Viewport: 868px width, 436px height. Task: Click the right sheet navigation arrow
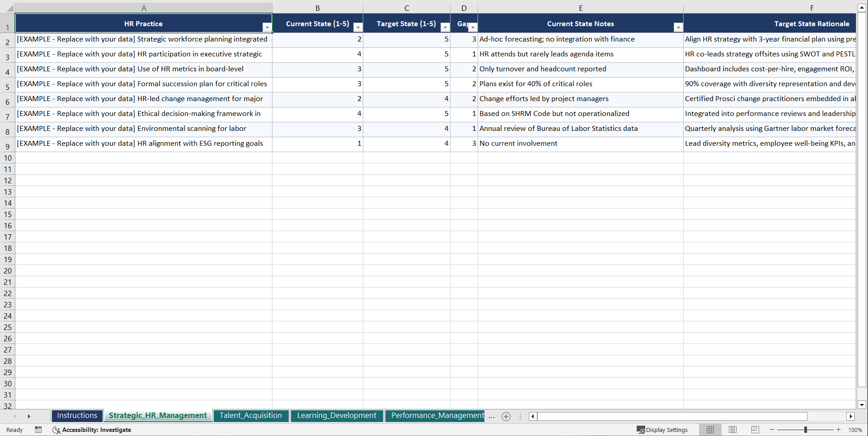(x=29, y=417)
